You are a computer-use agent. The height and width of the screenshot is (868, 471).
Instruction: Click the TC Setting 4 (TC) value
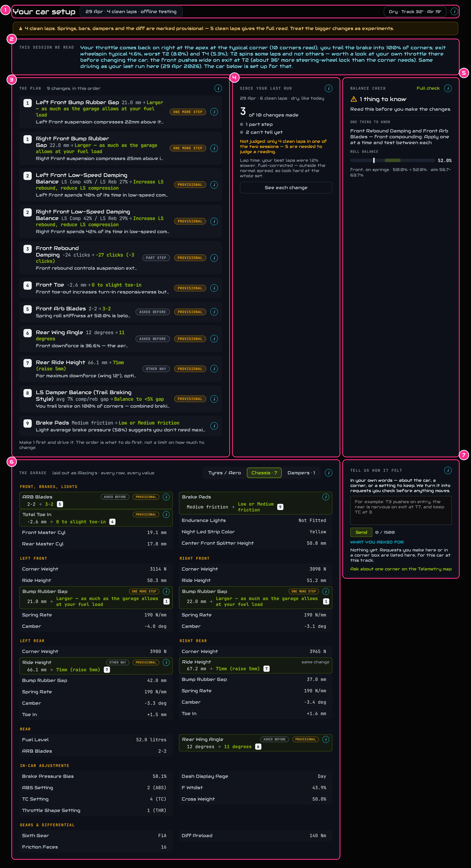(x=158, y=799)
